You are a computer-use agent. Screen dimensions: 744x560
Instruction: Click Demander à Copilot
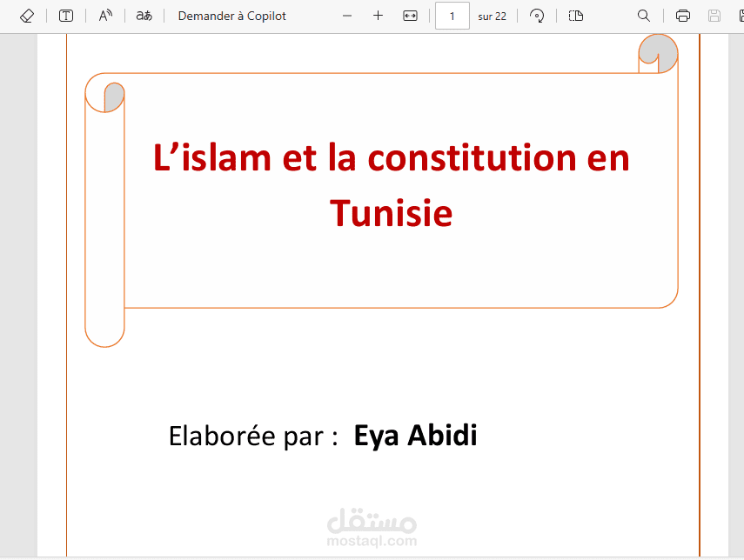(x=232, y=16)
